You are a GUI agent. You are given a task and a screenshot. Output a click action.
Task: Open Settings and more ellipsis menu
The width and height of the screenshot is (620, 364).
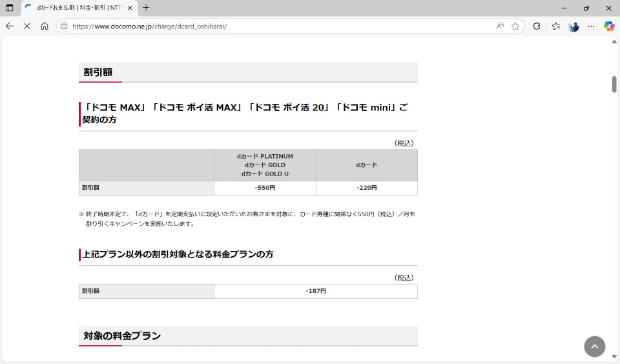click(591, 26)
